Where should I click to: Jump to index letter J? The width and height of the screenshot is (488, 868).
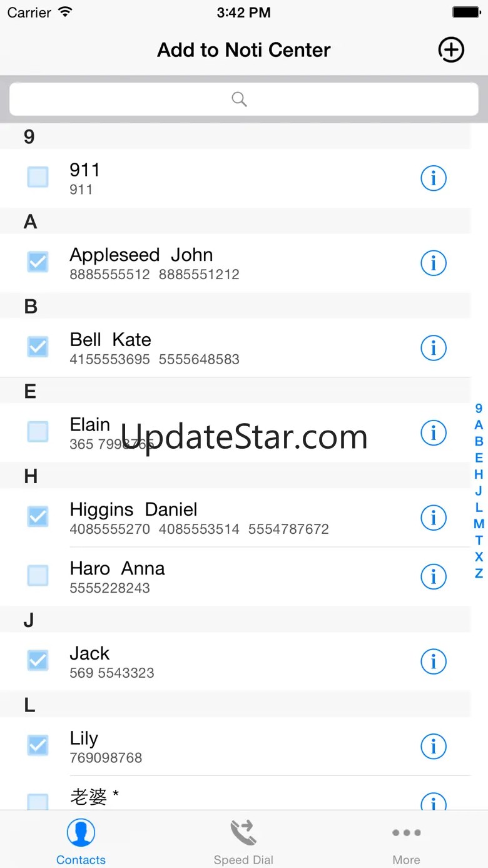coord(479,491)
